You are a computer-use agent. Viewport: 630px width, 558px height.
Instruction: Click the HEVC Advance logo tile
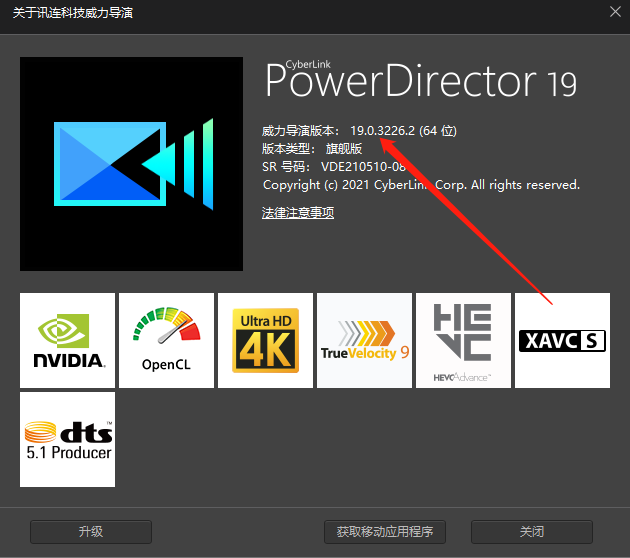point(463,340)
